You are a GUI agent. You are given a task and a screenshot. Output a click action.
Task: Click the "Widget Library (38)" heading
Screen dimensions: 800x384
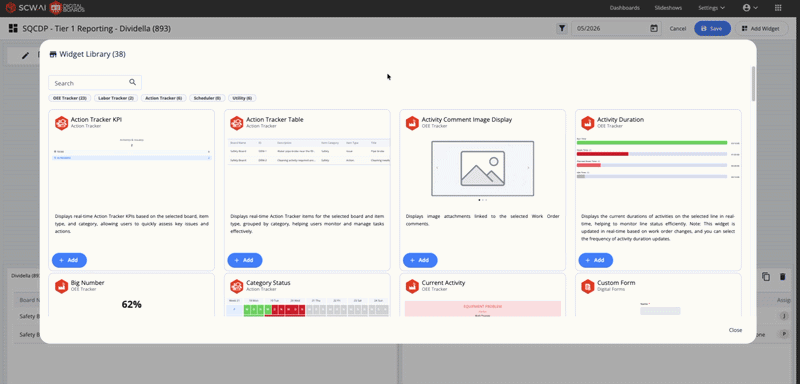92,54
